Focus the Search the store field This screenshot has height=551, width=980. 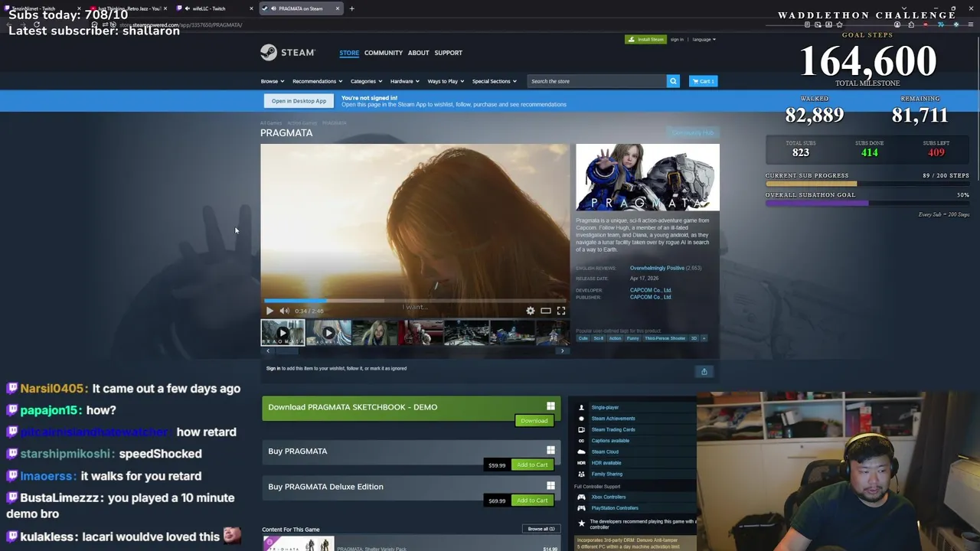click(x=596, y=81)
